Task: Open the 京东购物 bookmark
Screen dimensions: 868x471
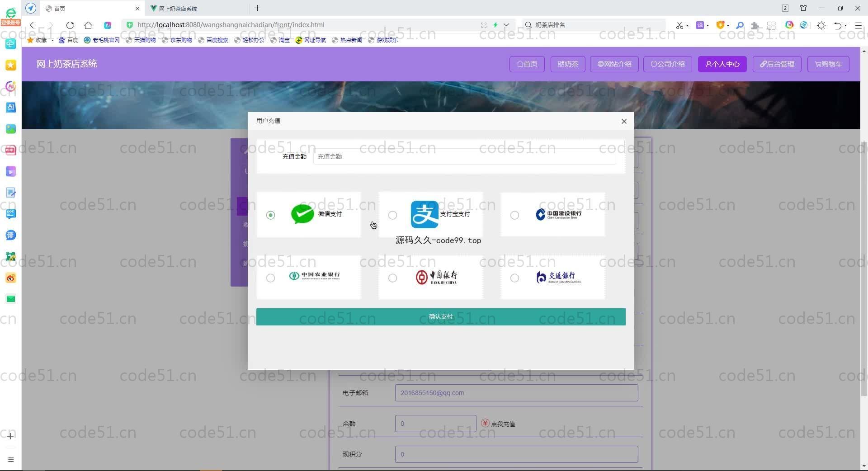Action: [x=177, y=40]
